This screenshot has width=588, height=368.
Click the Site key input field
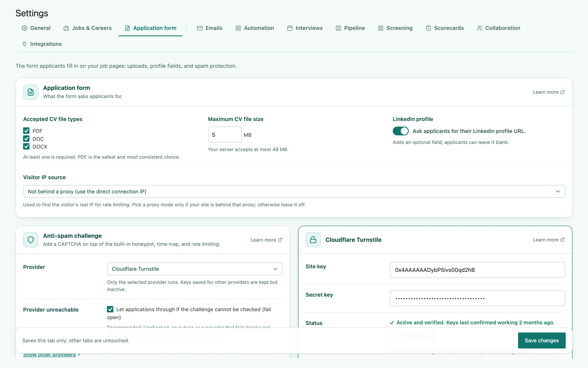click(x=477, y=270)
